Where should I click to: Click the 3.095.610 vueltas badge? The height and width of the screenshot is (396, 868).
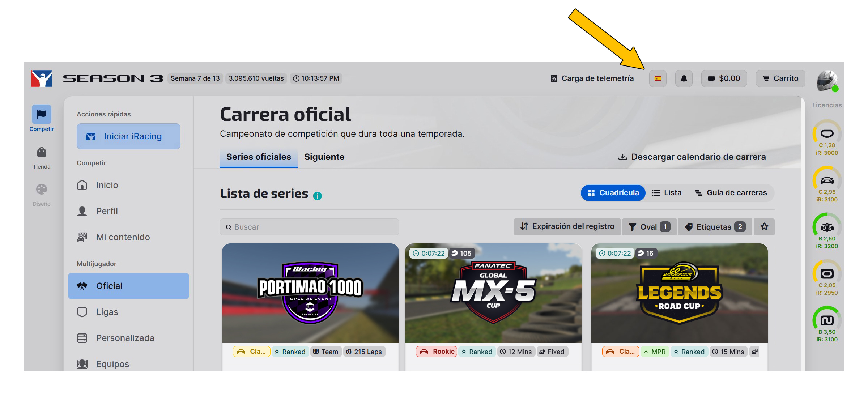pyautogui.click(x=256, y=78)
